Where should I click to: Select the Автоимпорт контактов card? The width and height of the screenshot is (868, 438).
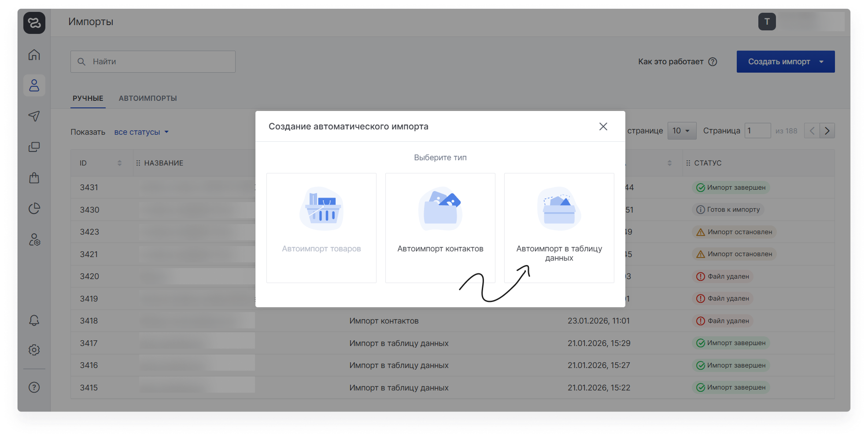point(440,228)
